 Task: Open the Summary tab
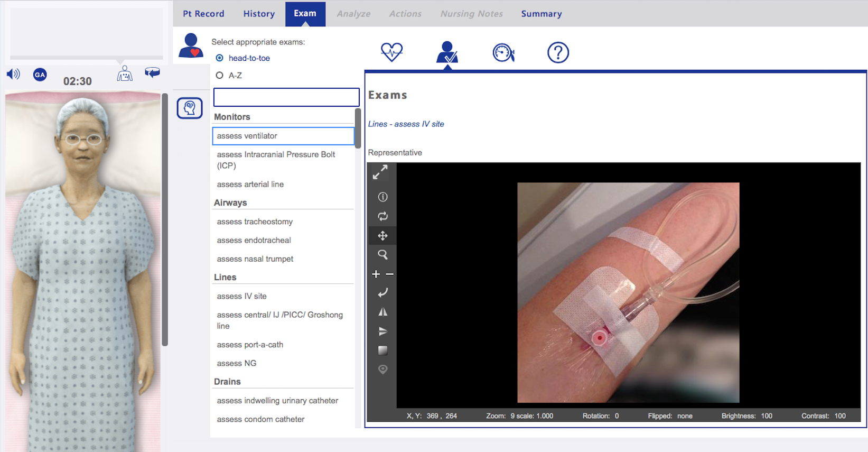541,14
